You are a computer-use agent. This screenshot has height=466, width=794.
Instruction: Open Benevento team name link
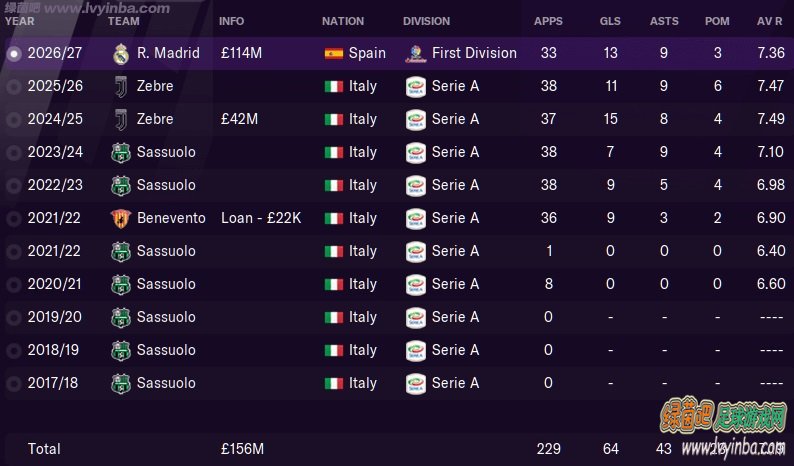171,218
